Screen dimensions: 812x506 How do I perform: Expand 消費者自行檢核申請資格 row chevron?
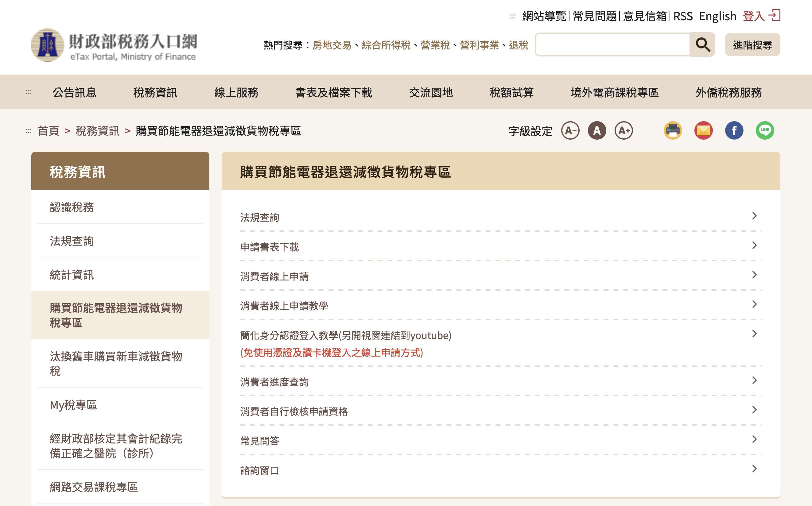point(754,410)
